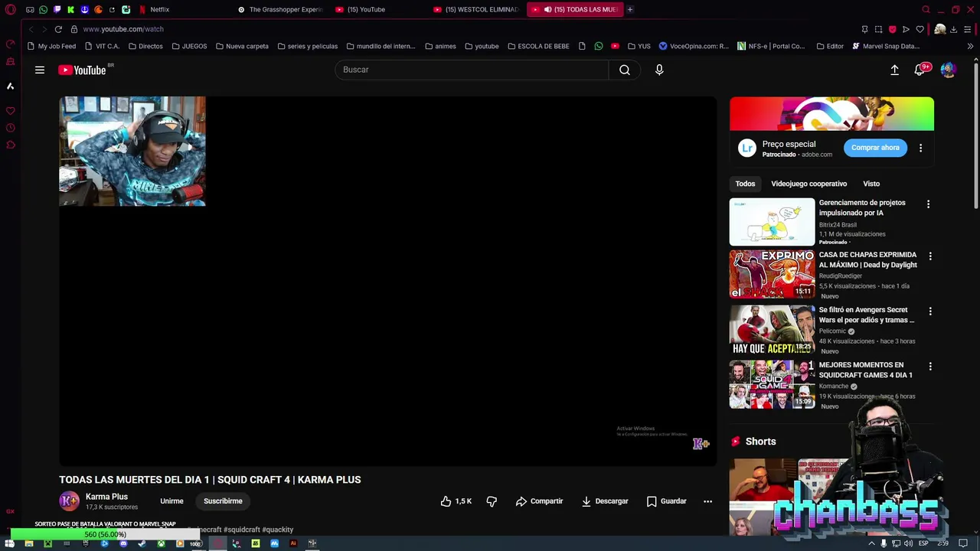
Task: Open the VoceOpina.com bookmark
Action: click(x=694, y=46)
